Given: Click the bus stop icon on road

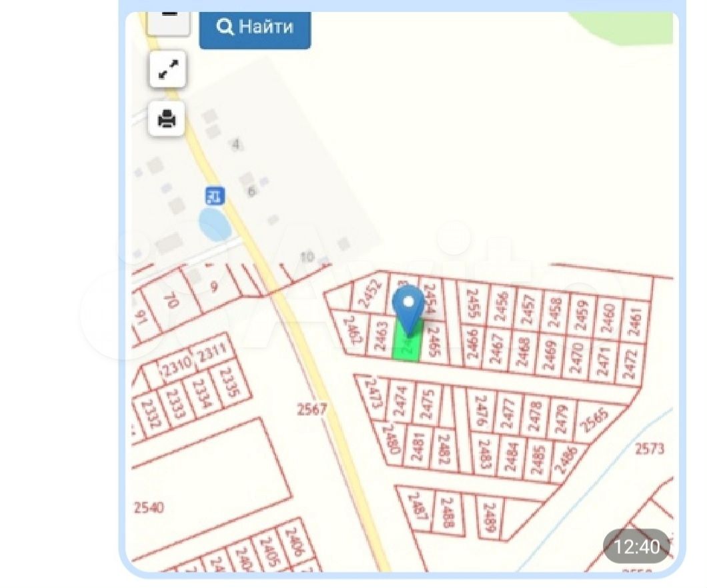Looking at the screenshot, I should [215, 195].
